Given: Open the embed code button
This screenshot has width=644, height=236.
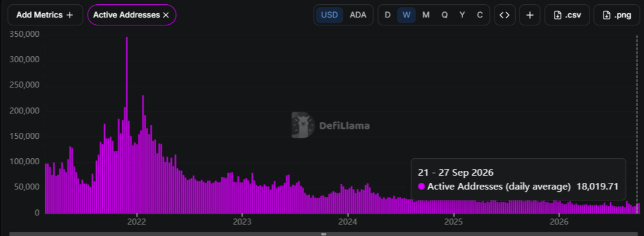Looking at the screenshot, I should point(505,15).
